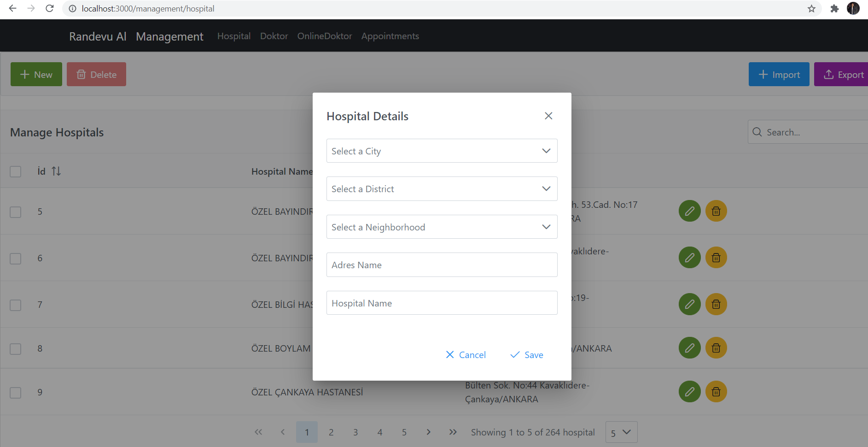The height and width of the screenshot is (447, 868).
Task: Click the browser reload icon
Action: click(x=50, y=8)
